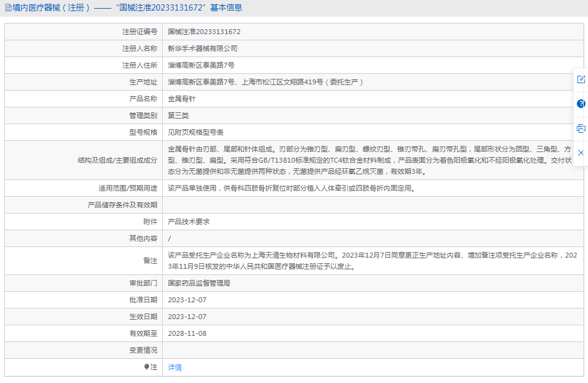
Task: Click the bulb icon next to 注
Action: point(147,367)
